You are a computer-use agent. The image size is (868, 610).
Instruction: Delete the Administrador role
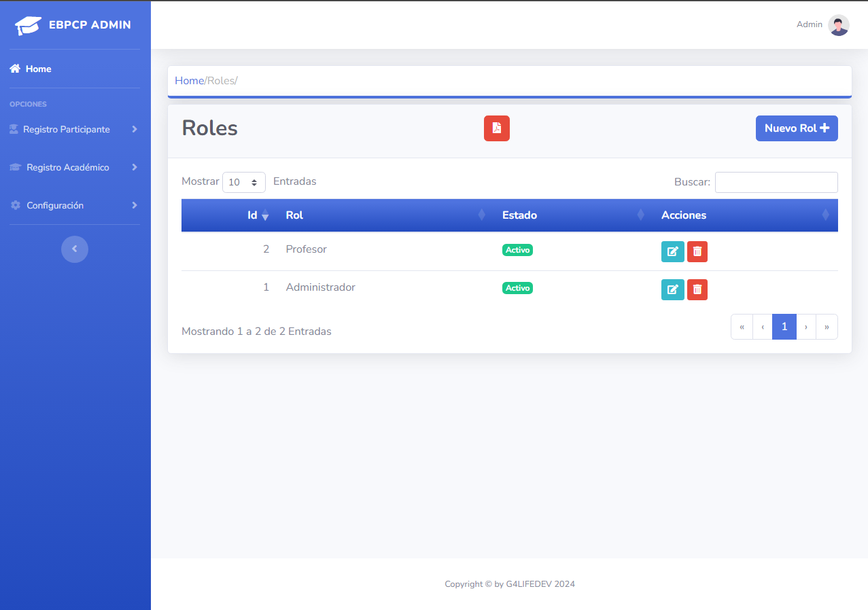pos(697,289)
